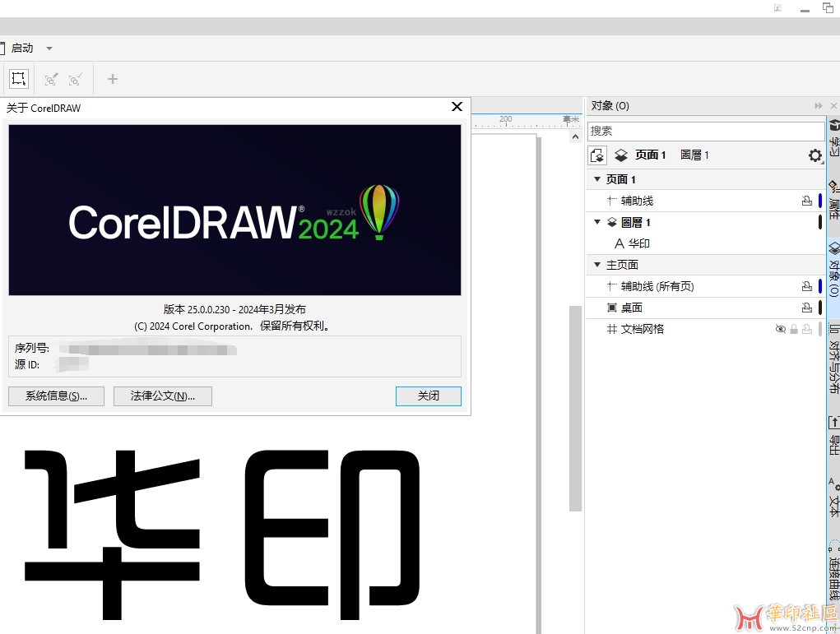
Task: Toggle printing for 辅助线 (所有页)
Action: [807, 286]
